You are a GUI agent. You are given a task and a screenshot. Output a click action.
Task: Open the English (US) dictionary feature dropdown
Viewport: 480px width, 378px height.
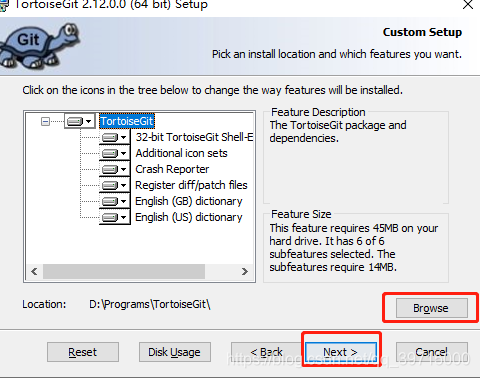coord(114,217)
